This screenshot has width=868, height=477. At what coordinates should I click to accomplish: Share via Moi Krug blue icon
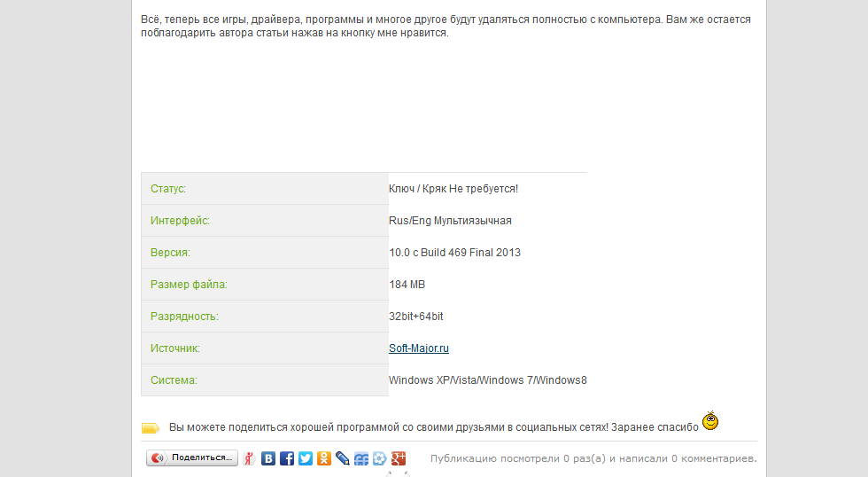(x=361, y=458)
